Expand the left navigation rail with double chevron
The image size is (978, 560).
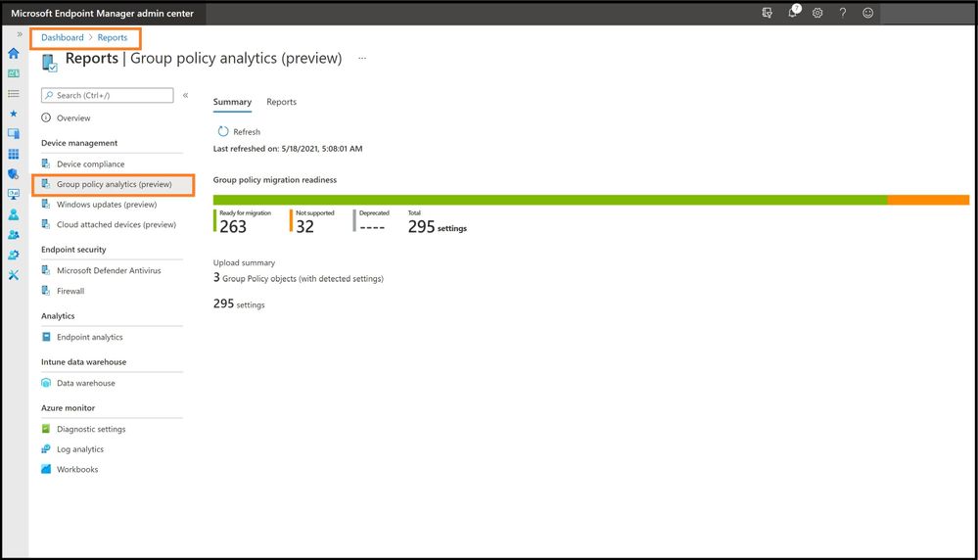click(x=20, y=34)
